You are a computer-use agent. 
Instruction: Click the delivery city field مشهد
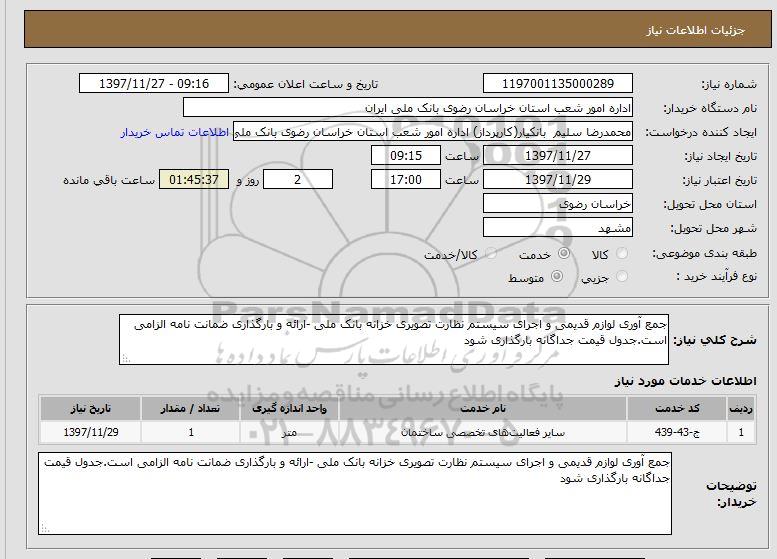558,228
